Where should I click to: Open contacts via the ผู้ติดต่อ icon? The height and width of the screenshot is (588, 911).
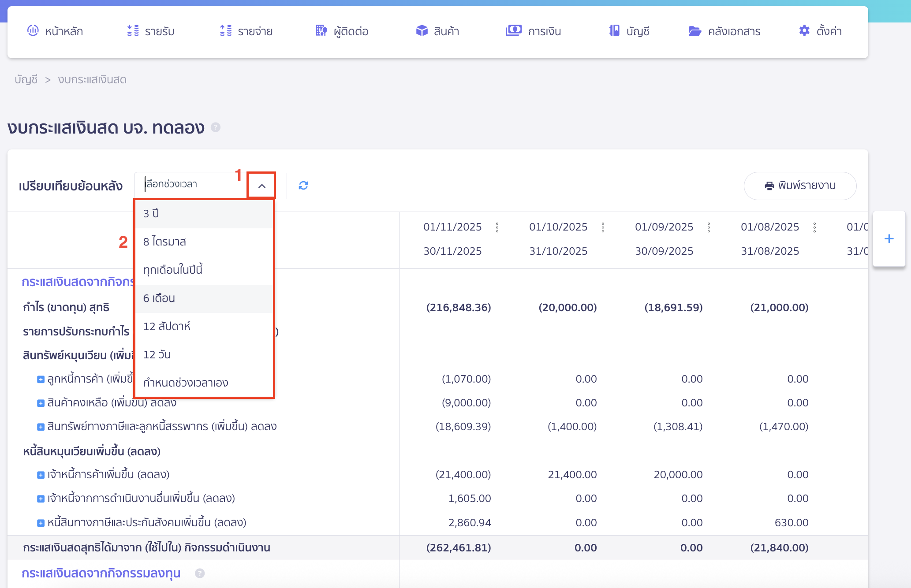click(321, 31)
